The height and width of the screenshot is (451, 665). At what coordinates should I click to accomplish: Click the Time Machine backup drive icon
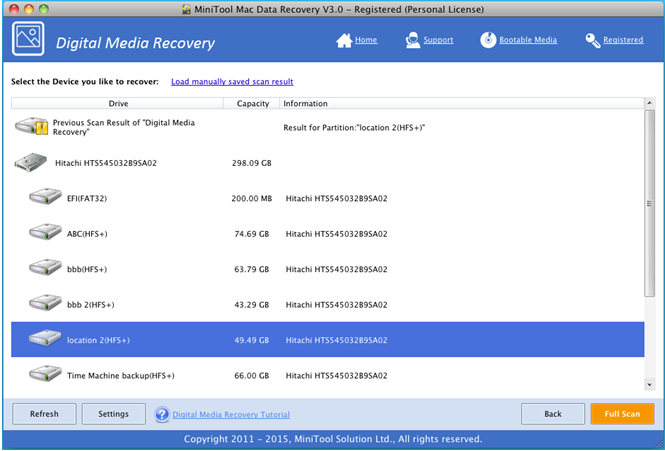[x=45, y=374]
